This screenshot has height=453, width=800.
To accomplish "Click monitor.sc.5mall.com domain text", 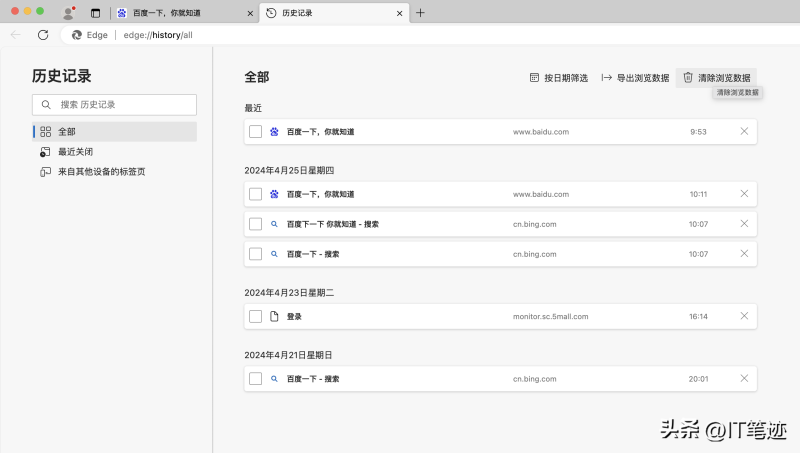I will pos(551,316).
